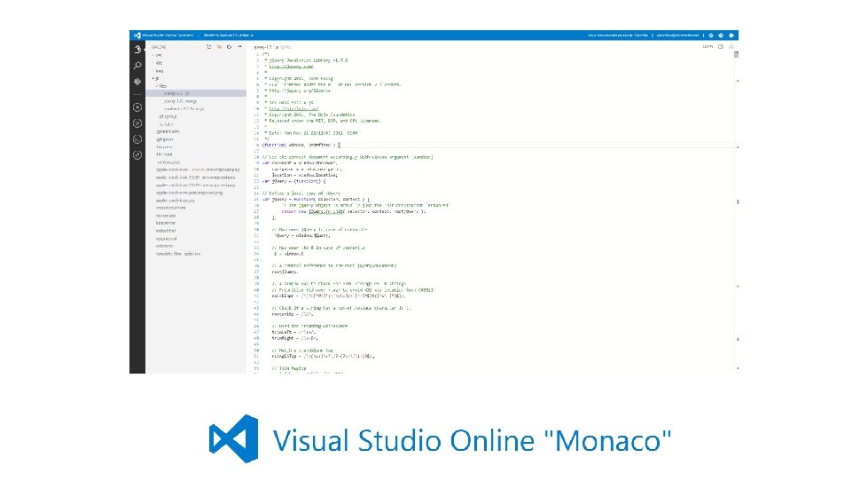Click code line '(function( window, undefined ) {'
This screenshot has height=489, width=868.
coord(301,145)
